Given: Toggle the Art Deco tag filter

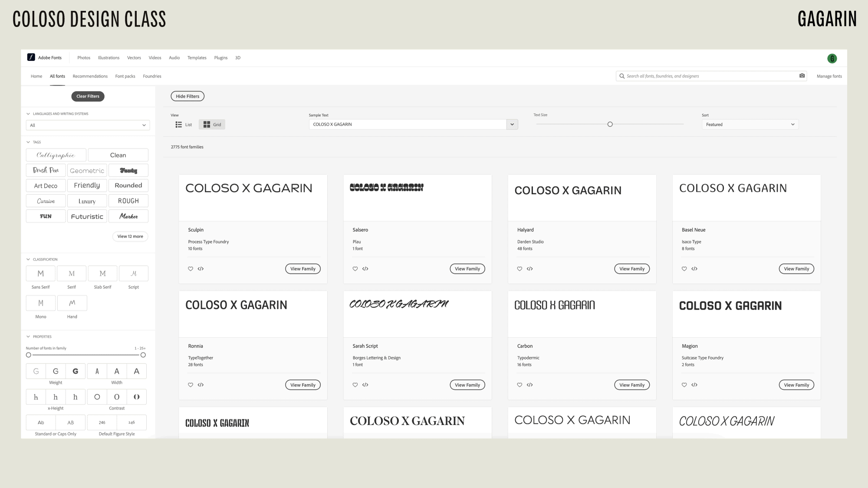Looking at the screenshot, I should [x=46, y=185].
